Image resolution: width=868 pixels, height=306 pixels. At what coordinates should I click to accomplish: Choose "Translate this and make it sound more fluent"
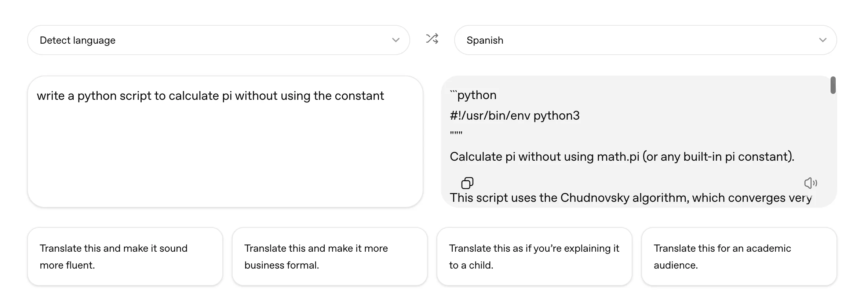point(125,256)
